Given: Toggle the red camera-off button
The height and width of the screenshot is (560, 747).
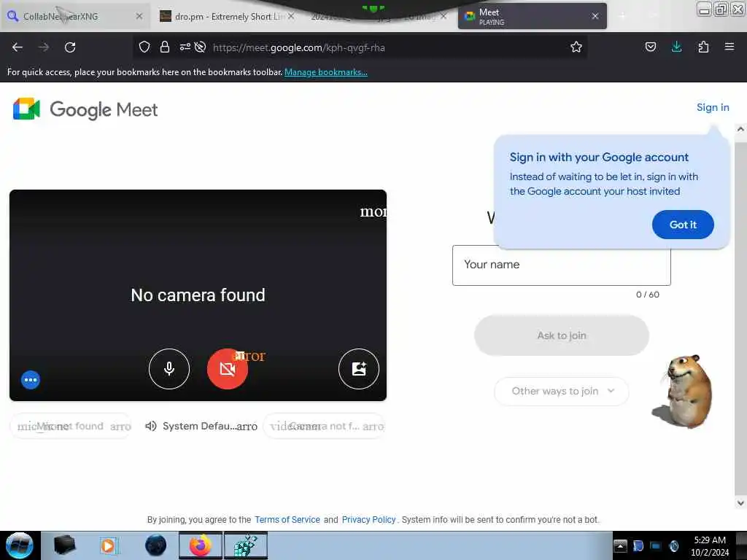Looking at the screenshot, I should coord(228,368).
